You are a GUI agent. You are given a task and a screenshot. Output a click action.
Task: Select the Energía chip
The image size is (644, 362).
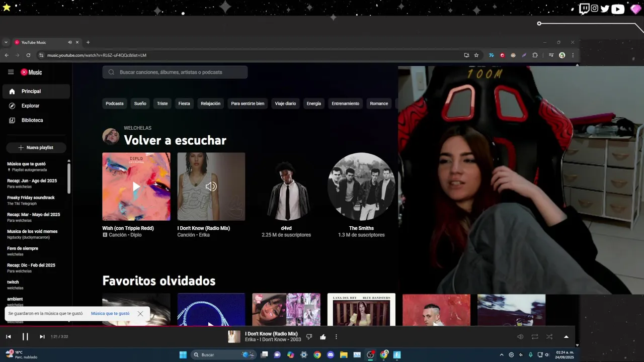coord(313,104)
